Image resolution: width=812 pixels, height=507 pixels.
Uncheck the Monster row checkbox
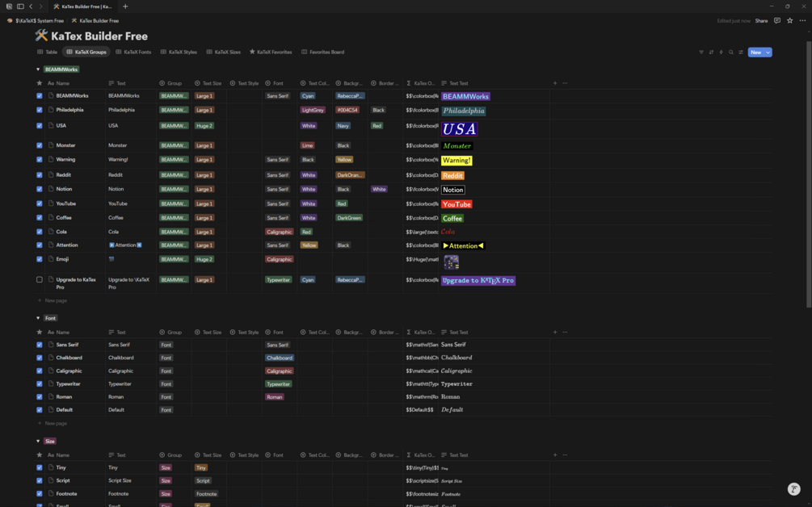[40, 145]
